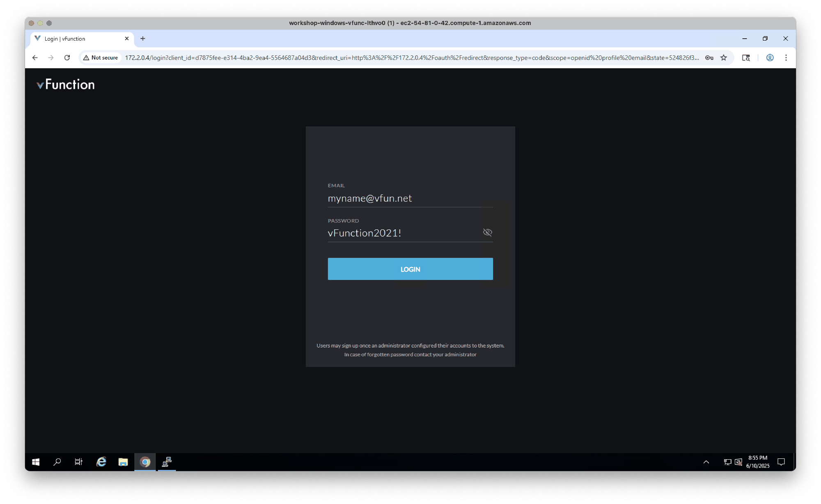Close the Login | vFunction tab
Viewport: 821px width, 504px height.
tap(126, 39)
